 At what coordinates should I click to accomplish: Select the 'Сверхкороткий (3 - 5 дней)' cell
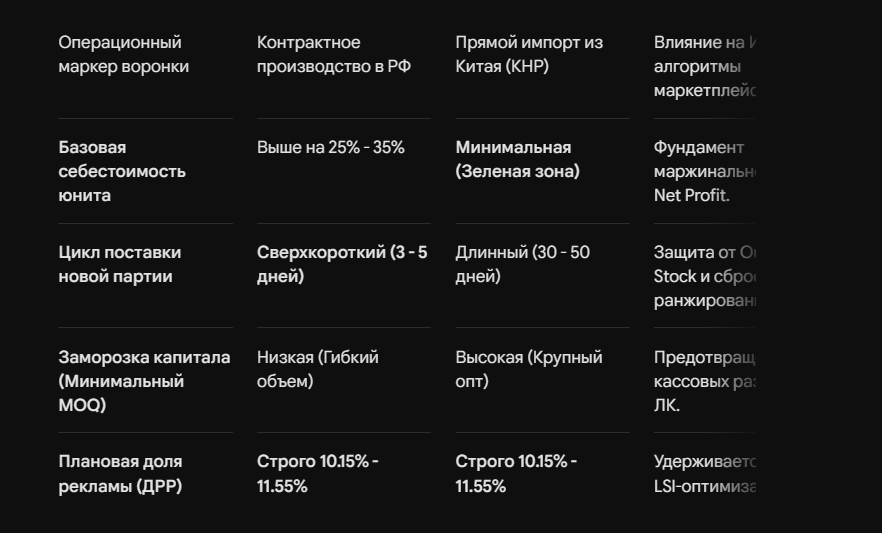[342, 264]
